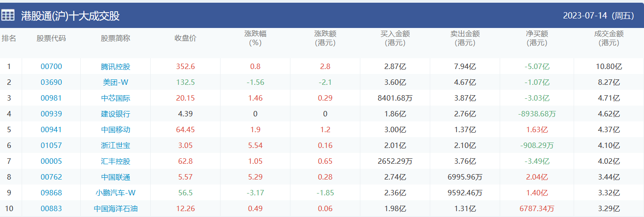Viewport: 644px width, 217px height.
Task: Open the 小鹏汽车-W stock link
Action: (115, 193)
